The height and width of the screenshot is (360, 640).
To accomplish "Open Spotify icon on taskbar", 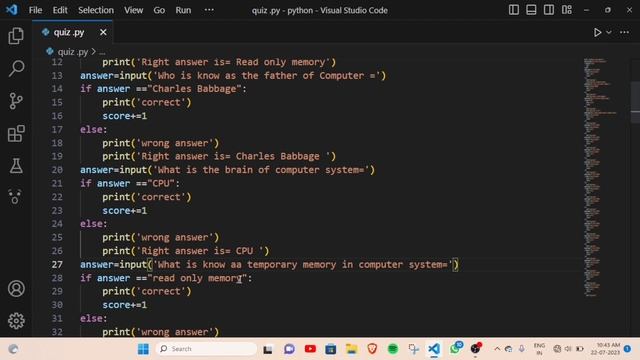I will (x=393, y=349).
